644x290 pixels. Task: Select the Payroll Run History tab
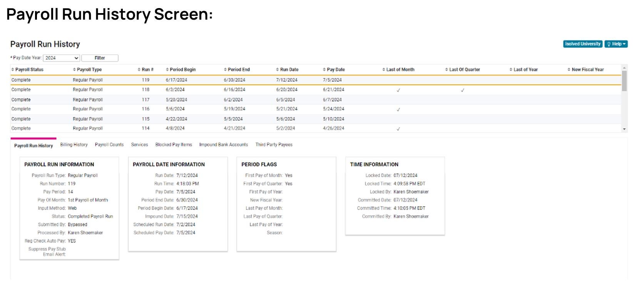33,146
